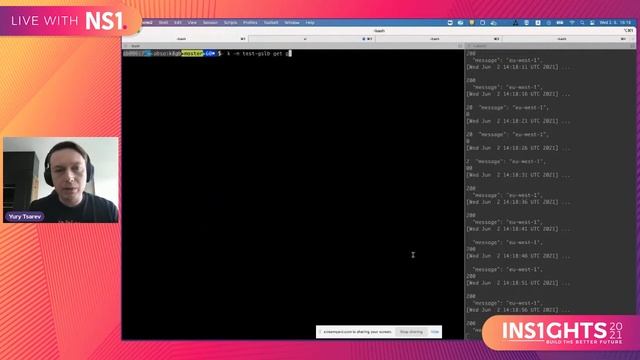Switch to the third terminal tab
The image size is (640, 360).
coord(438,39)
